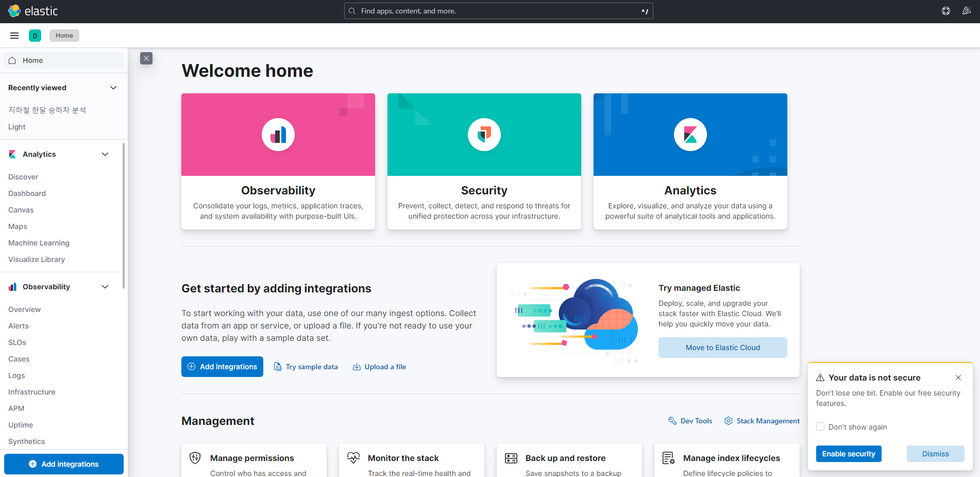Check the Don't show again checkbox
980x477 pixels.
point(820,426)
